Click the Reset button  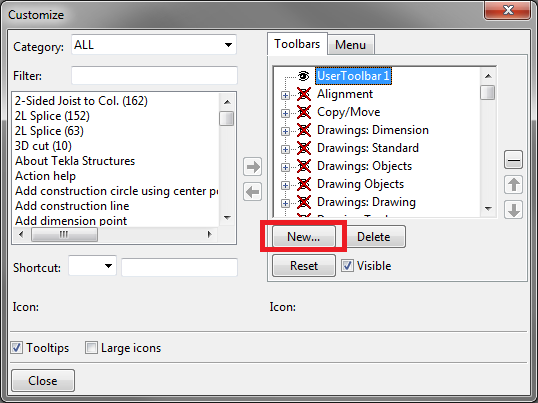[304, 266]
